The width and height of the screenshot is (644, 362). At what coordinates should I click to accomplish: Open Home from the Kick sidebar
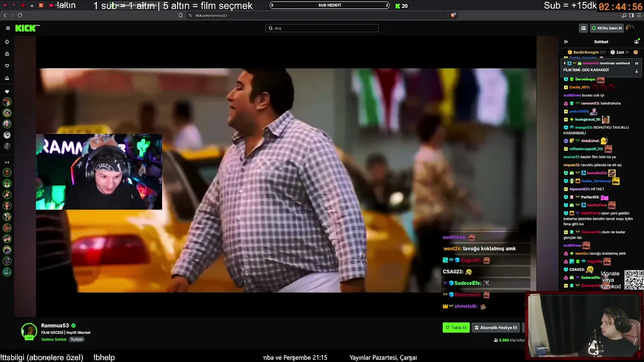[x=7, y=42]
